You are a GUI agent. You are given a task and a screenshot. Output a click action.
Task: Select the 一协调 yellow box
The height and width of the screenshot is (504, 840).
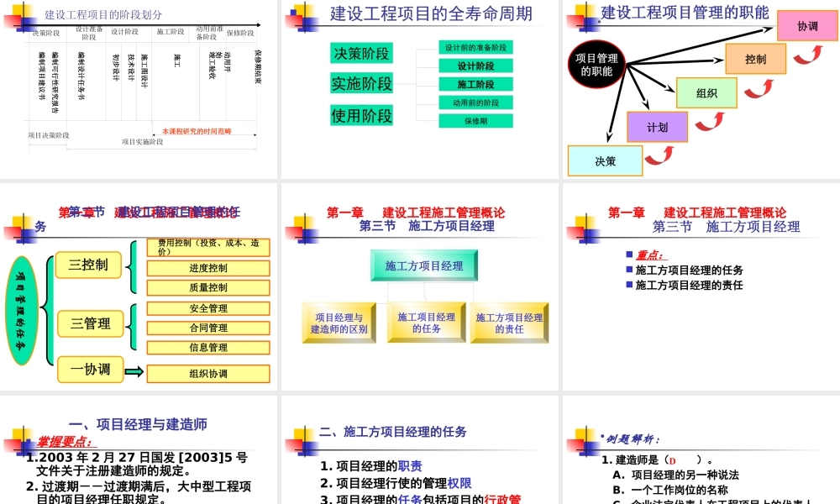tap(90, 370)
